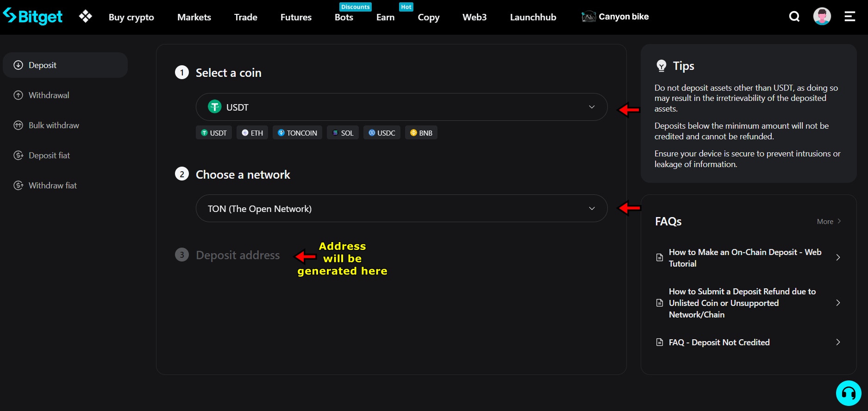The height and width of the screenshot is (411, 868).
Task: Open the Futures menu
Action: (x=296, y=17)
